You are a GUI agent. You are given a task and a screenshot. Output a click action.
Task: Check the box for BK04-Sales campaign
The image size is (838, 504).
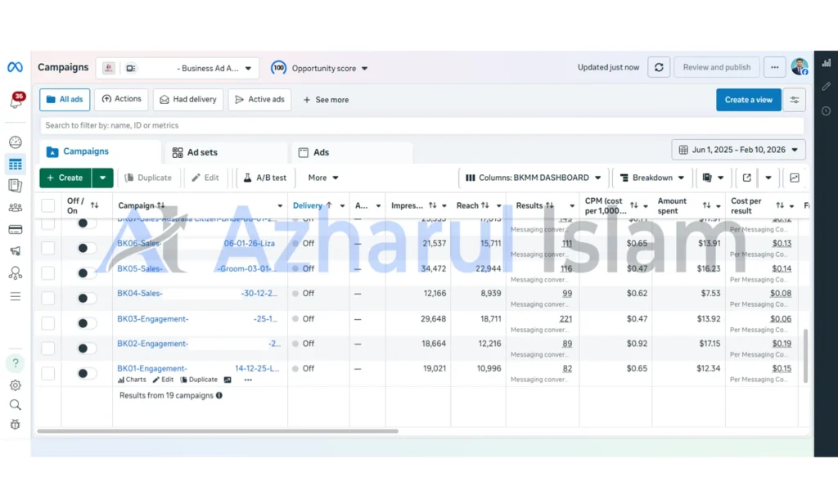coord(48,298)
